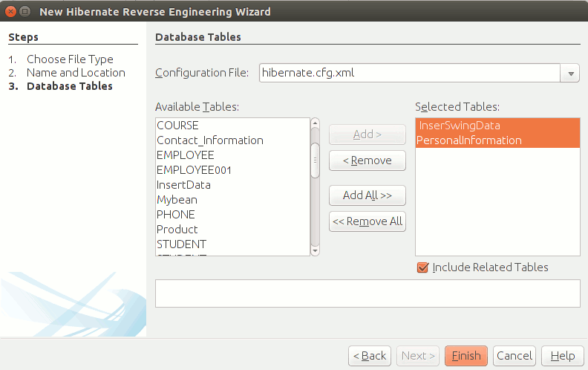Open the Configuration File dropdown arrow
588x370 pixels.
[571, 73]
